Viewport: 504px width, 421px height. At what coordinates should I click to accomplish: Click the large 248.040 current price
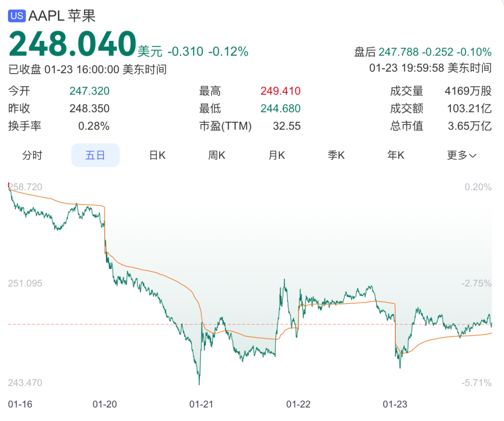(x=72, y=44)
